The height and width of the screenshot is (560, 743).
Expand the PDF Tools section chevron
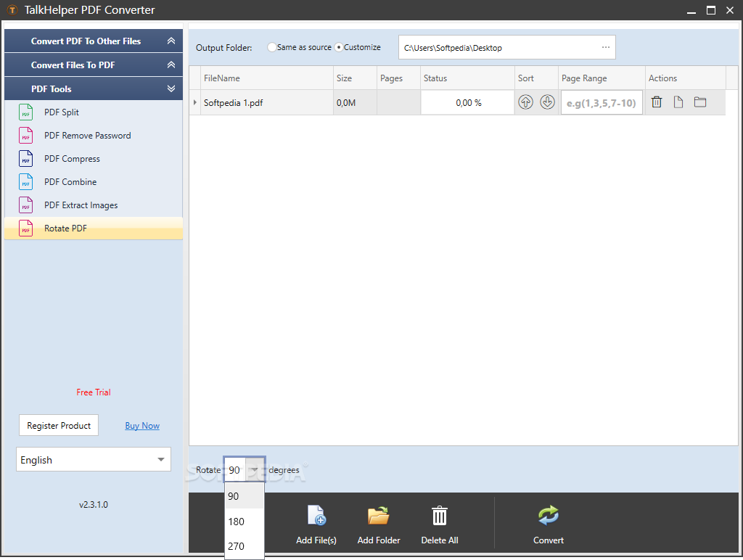point(171,88)
